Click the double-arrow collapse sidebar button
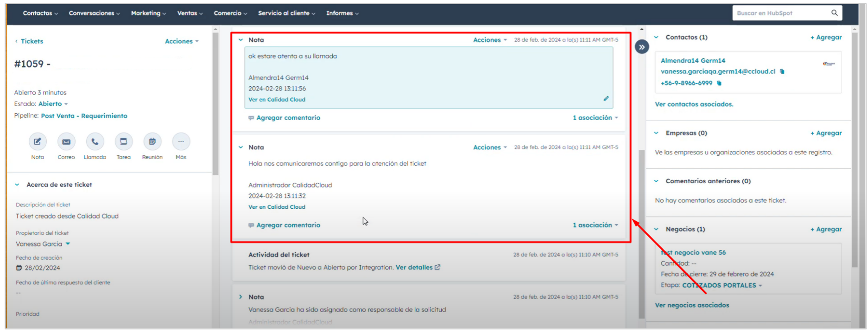The height and width of the screenshot is (333, 868). tap(641, 47)
